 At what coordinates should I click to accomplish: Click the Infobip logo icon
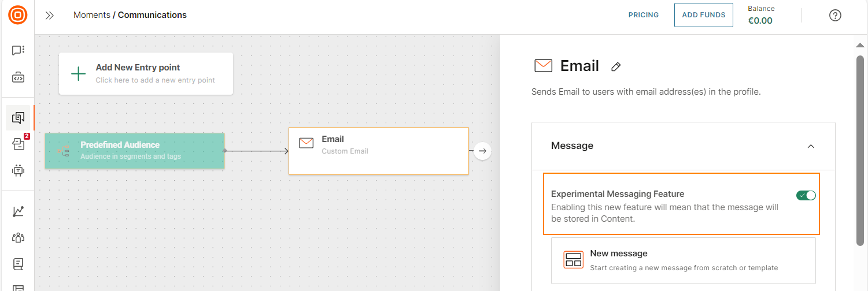18,15
